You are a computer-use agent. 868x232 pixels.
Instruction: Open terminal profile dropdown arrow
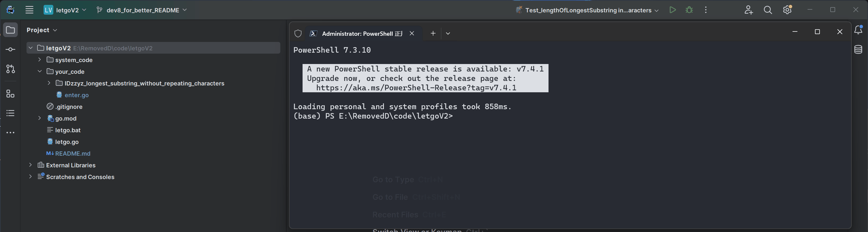click(x=448, y=33)
